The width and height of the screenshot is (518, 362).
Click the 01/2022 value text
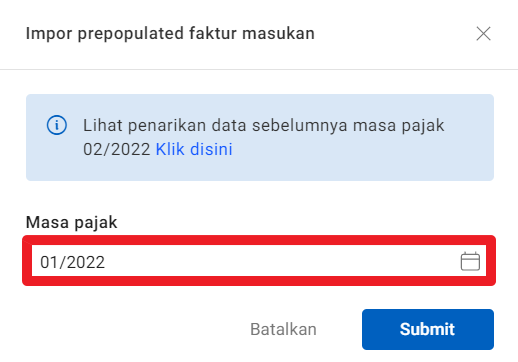pyautogui.click(x=73, y=262)
